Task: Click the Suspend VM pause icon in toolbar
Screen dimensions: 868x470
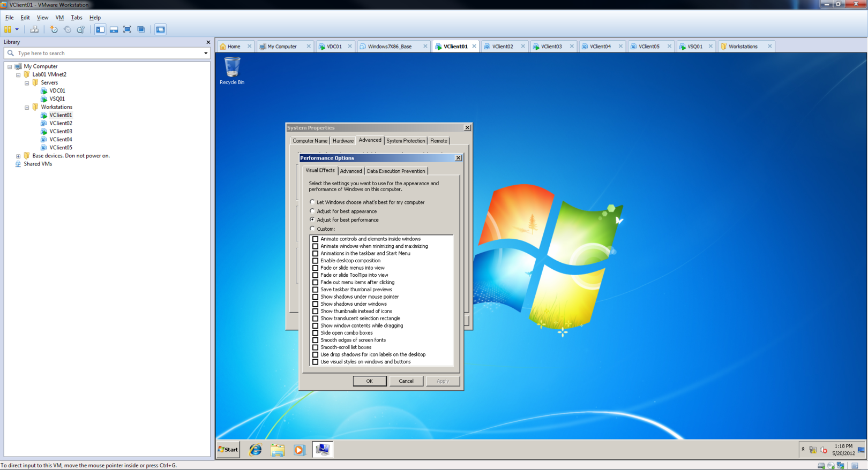Action: coord(8,29)
